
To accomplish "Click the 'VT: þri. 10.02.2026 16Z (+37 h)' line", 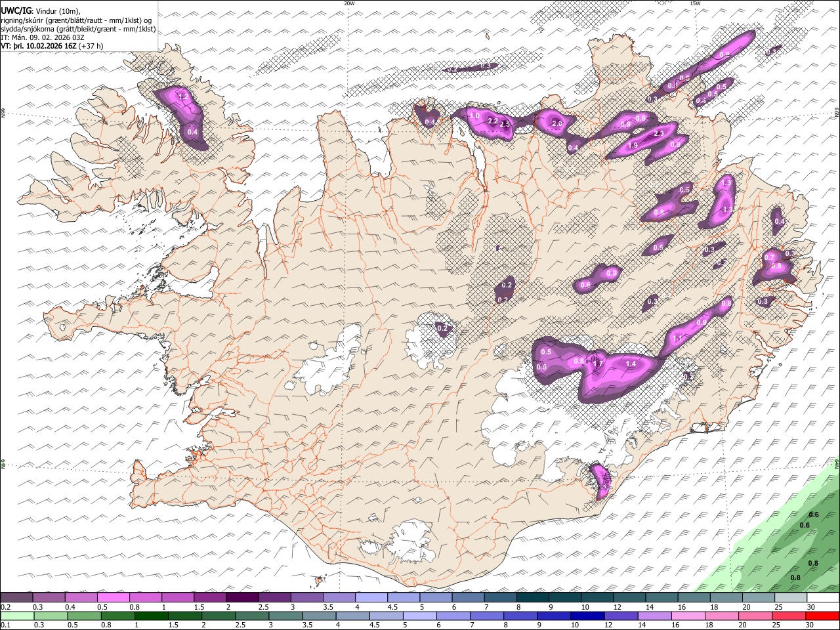I will [x=52, y=47].
